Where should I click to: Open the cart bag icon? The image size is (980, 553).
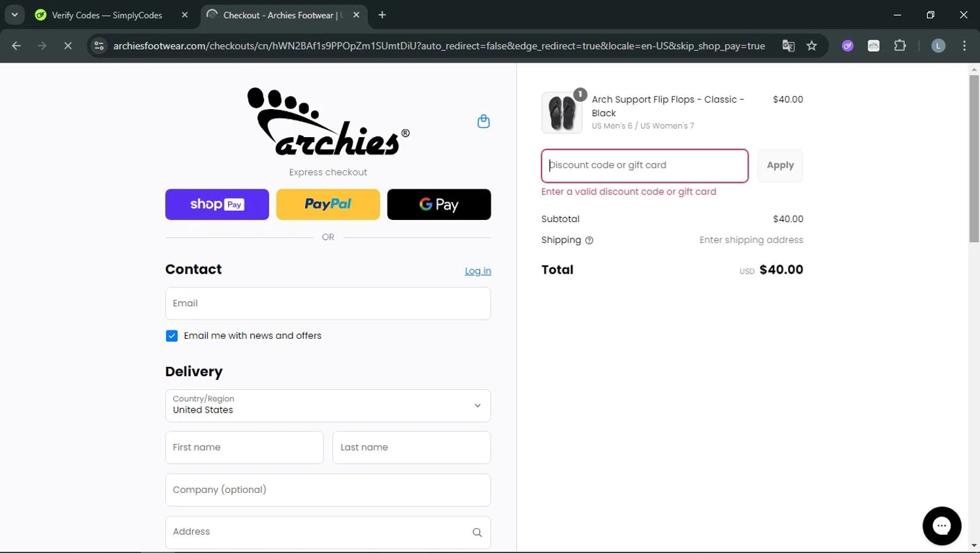click(483, 121)
